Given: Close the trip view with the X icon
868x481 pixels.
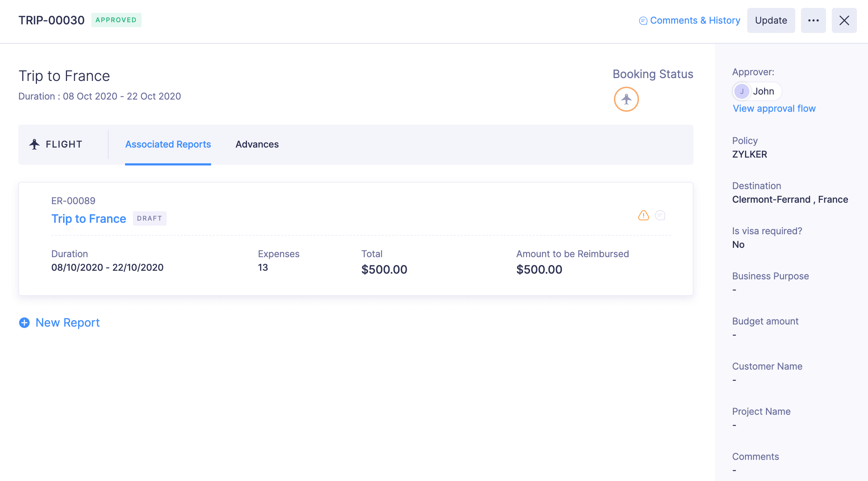Looking at the screenshot, I should tap(844, 20).
